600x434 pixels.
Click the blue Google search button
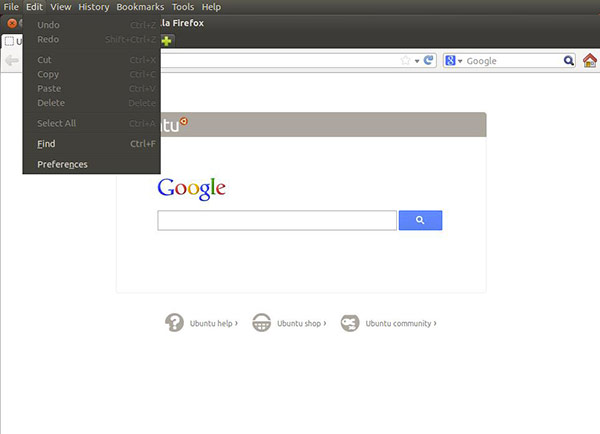pyautogui.click(x=420, y=220)
